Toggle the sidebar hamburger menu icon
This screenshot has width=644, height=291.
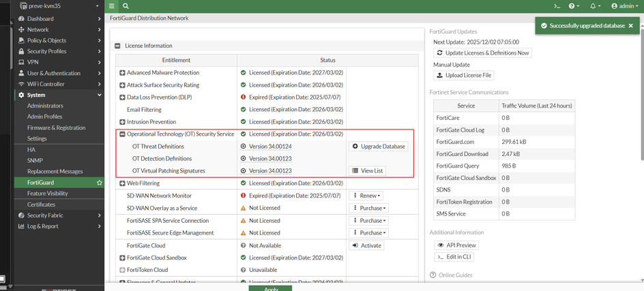[x=112, y=6]
